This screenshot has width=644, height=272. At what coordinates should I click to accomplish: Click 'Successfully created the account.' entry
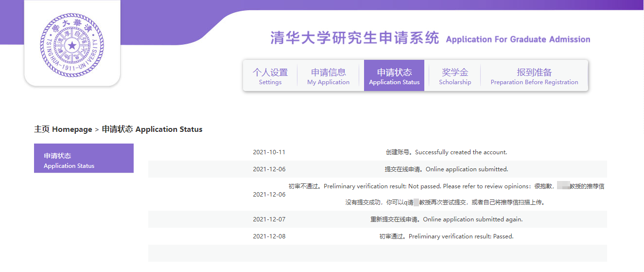click(446, 152)
